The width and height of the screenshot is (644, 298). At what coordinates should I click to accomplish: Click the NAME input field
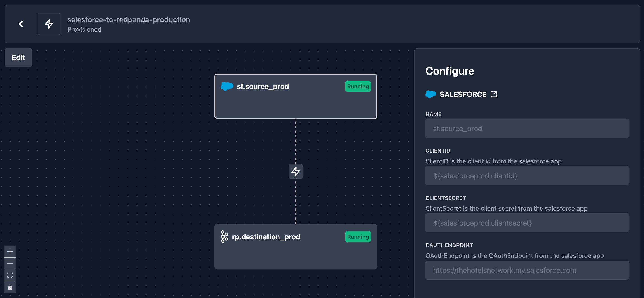pyautogui.click(x=527, y=128)
